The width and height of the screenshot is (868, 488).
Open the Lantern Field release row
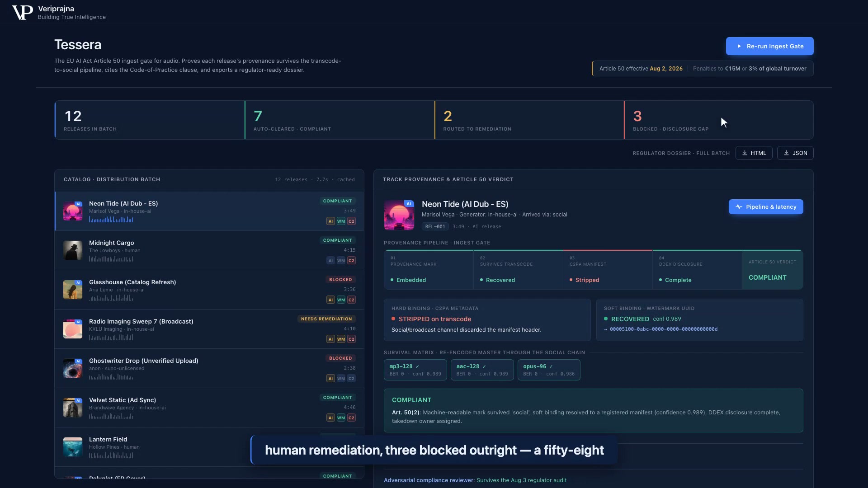209,447
